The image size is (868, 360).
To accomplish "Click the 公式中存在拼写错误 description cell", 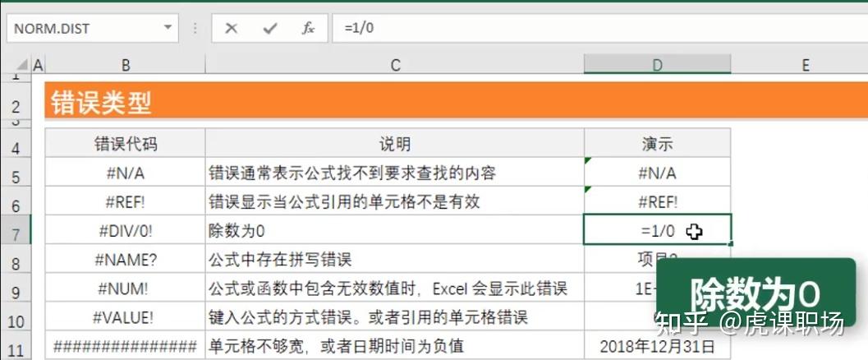I will 395,259.
